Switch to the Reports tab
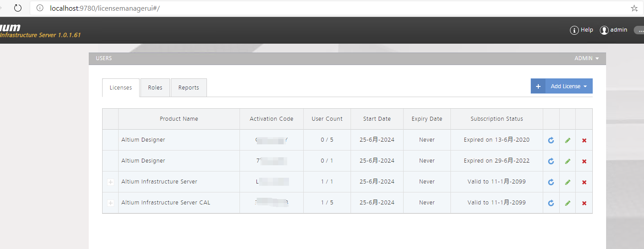This screenshot has width=644, height=249. (x=189, y=88)
